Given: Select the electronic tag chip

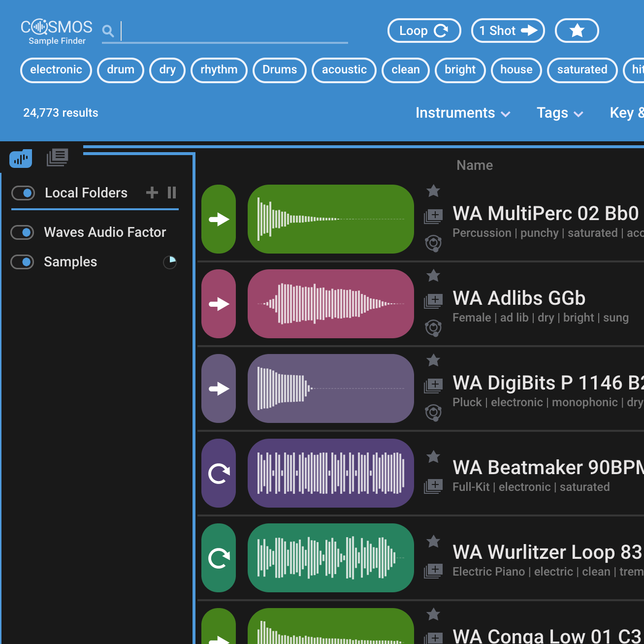Looking at the screenshot, I should point(56,70).
